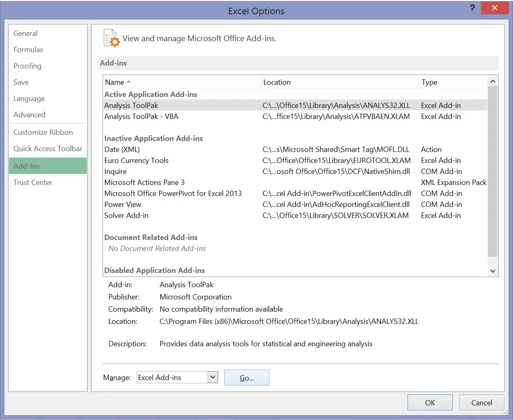Open the General options category
The height and width of the screenshot is (420, 513).
(x=25, y=33)
